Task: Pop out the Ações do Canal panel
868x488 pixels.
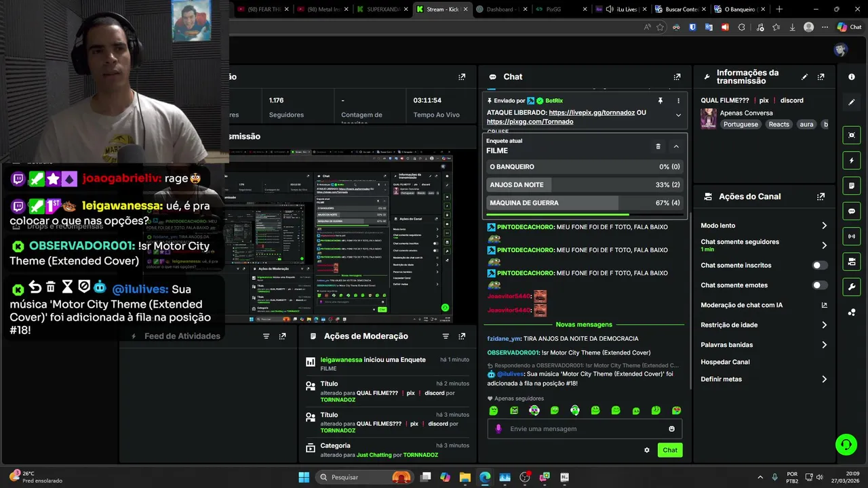Action: (821, 197)
